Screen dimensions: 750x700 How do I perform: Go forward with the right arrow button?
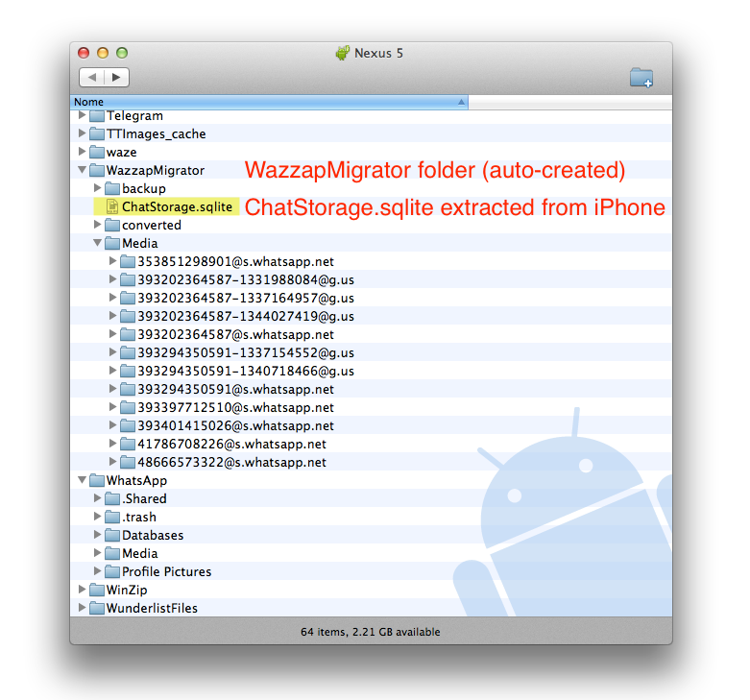[x=116, y=77]
